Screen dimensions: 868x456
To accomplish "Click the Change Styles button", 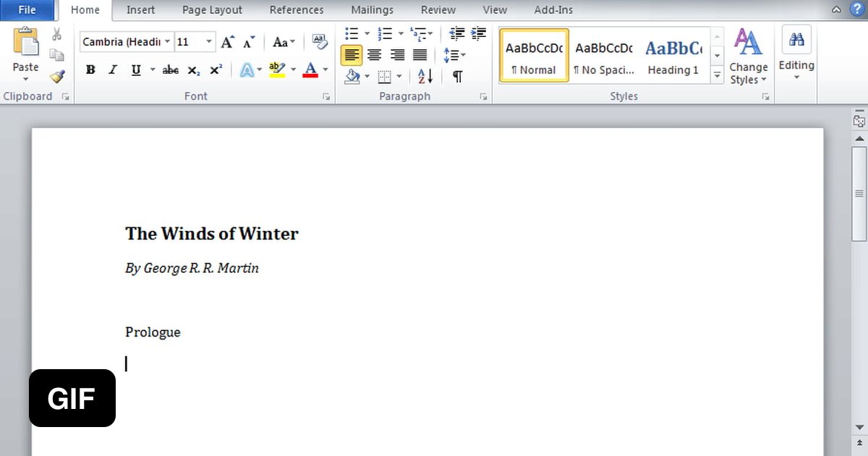I will click(748, 58).
